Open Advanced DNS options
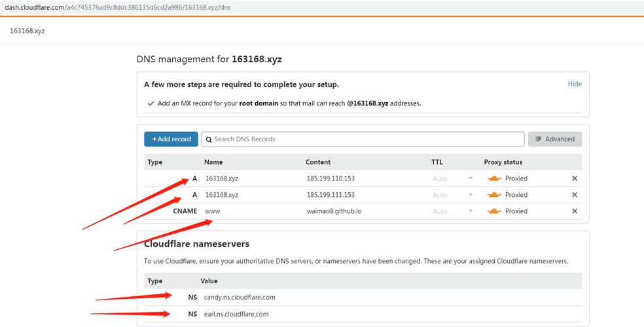This screenshot has height=327, width=644. [x=555, y=139]
